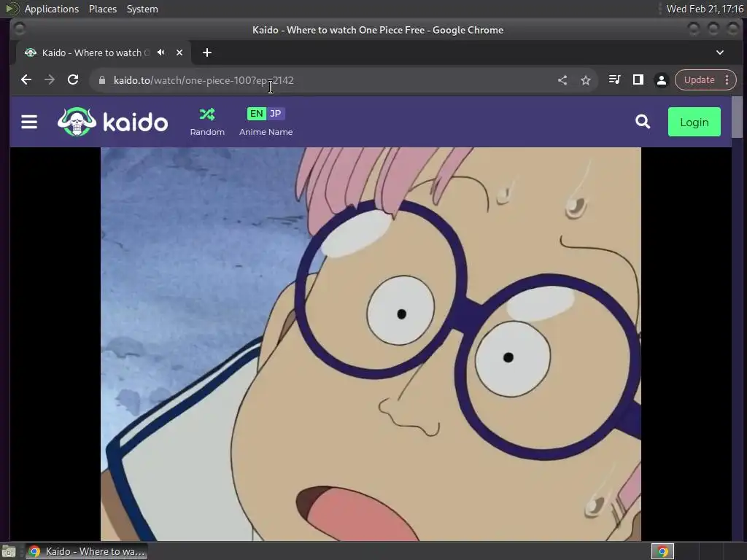Click the Kaido taskbar window button

[x=87, y=551]
